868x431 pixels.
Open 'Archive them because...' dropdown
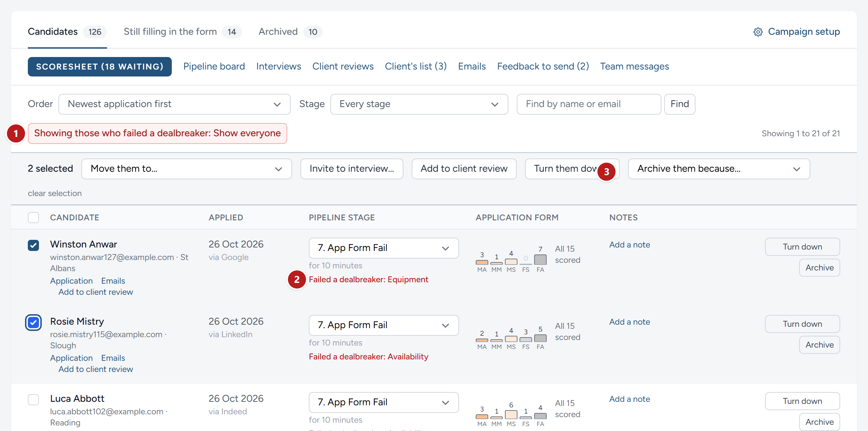click(719, 169)
